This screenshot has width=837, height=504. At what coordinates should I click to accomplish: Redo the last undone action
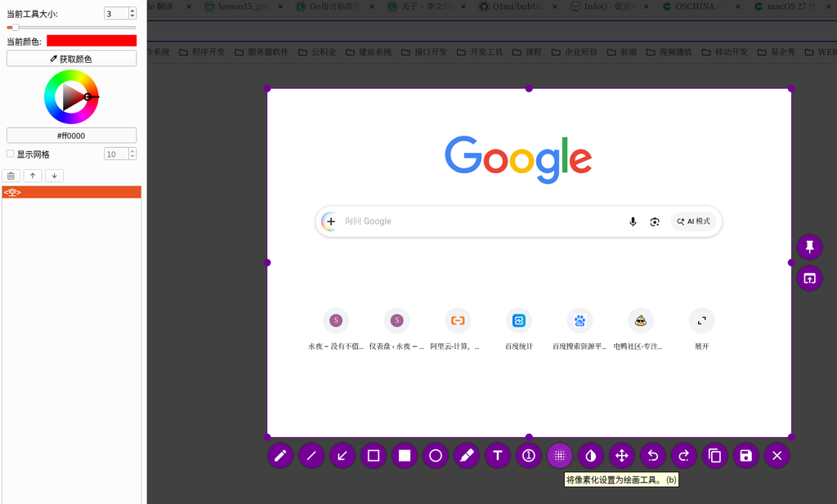(684, 456)
